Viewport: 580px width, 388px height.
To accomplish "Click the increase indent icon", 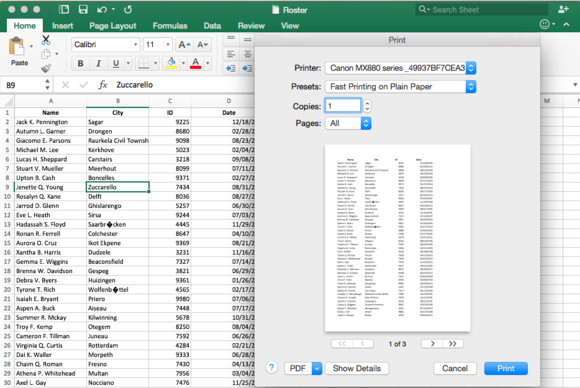I will point(247,68).
